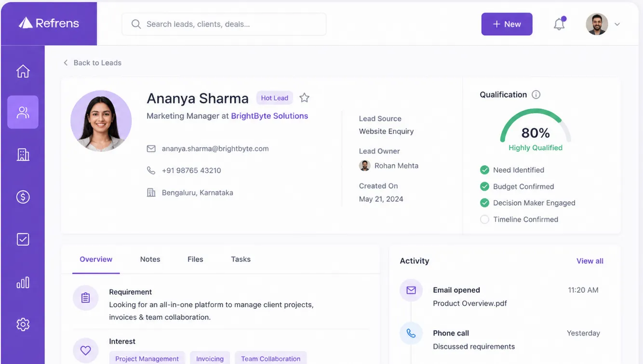
Task: Switch to the Files tab
Action: pyautogui.click(x=195, y=259)
